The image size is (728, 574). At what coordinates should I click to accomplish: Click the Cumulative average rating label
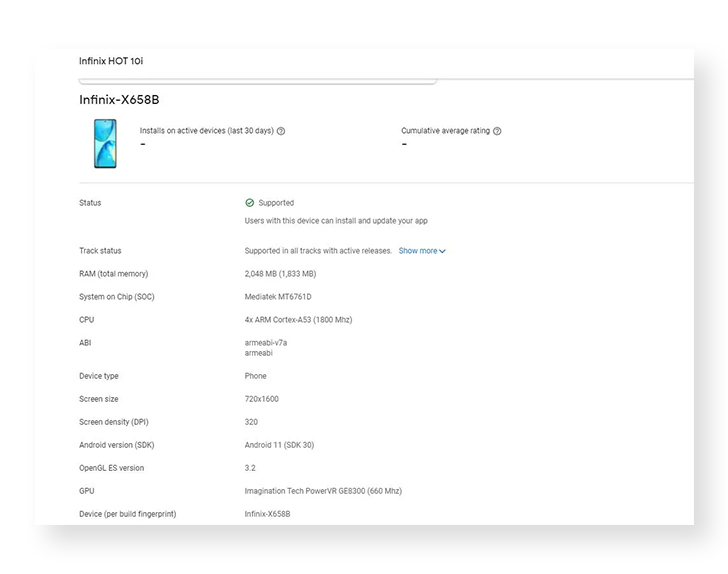[x=446, y=131]
